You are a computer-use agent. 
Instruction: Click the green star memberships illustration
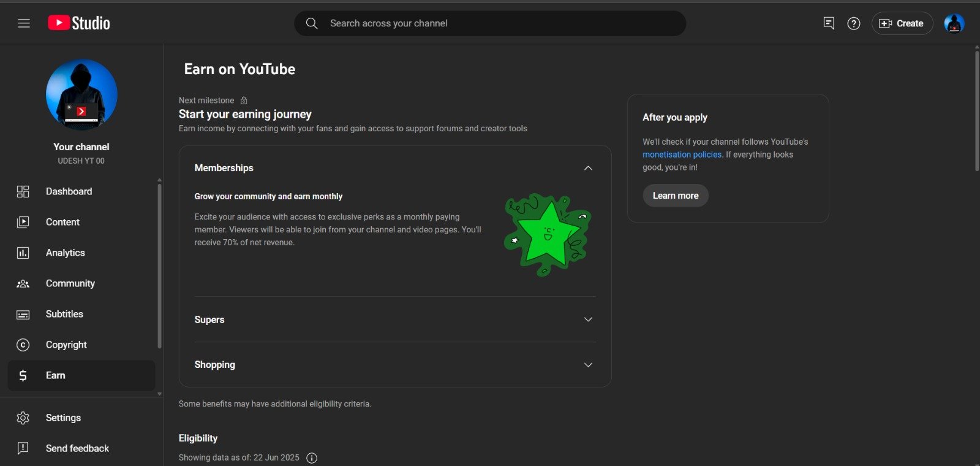547,235
